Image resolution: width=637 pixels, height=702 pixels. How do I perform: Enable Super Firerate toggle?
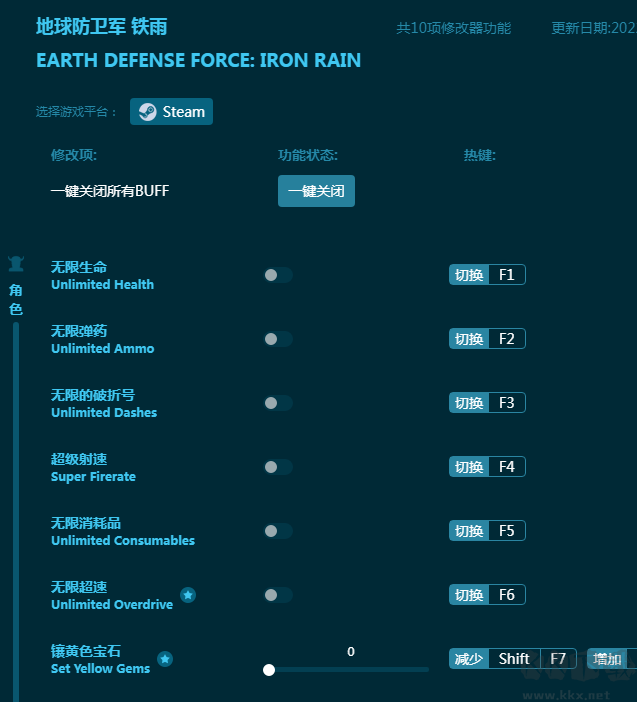(x=278, y=467)
